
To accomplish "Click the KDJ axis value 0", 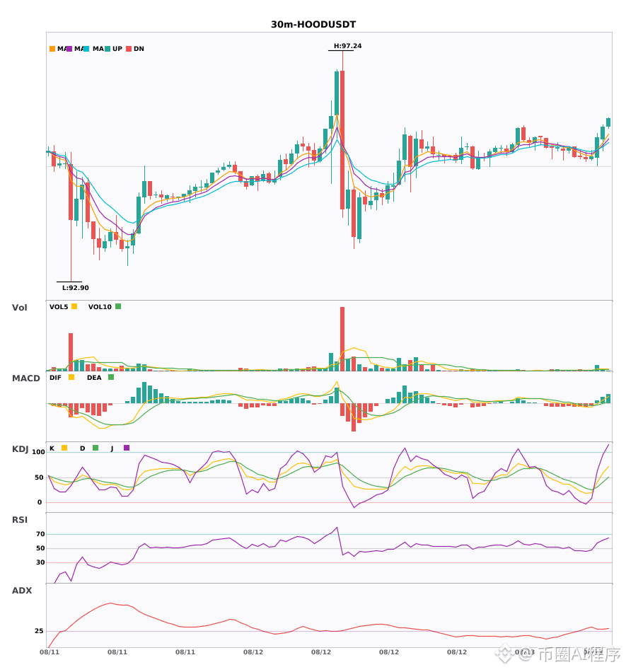I will [40, 502].
